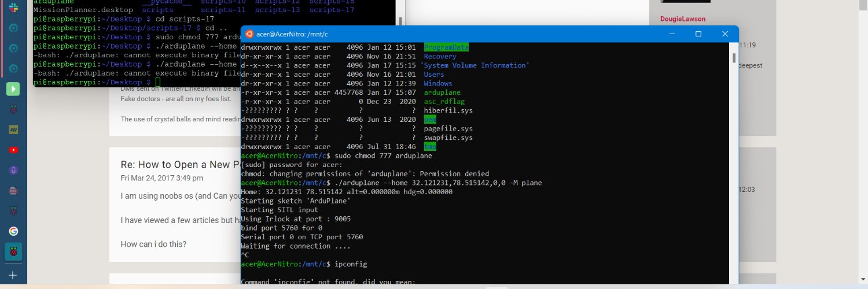Click 'bind port 5760 for 0' line

coord(282,228)
